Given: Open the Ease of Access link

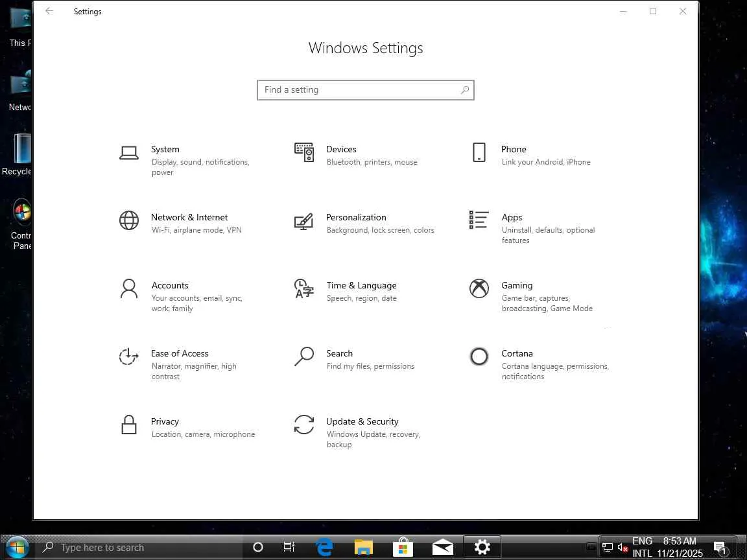Looking at the screenshot, I should tap(180, 353).
